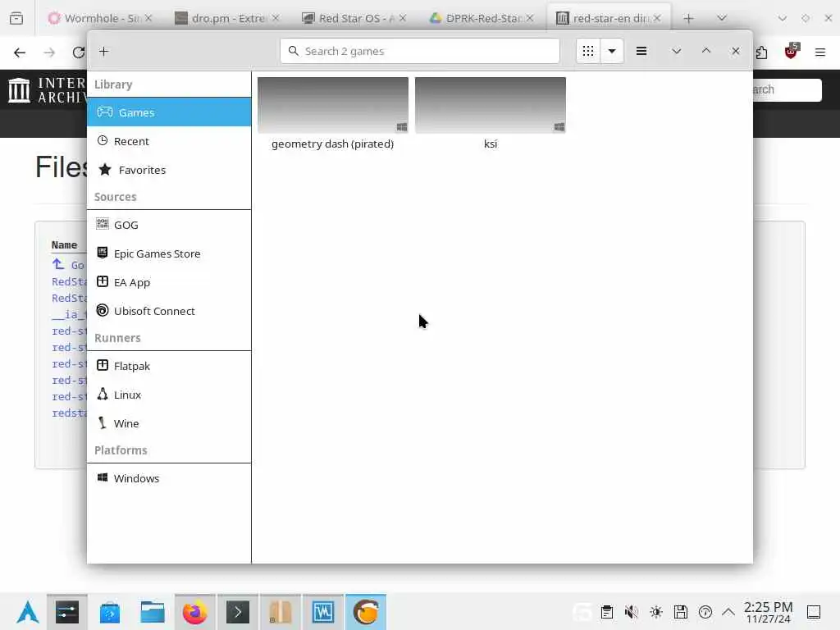Viewport: 840px width, 630px height.
Task: Filter by Windows platform
Action: 169,478
